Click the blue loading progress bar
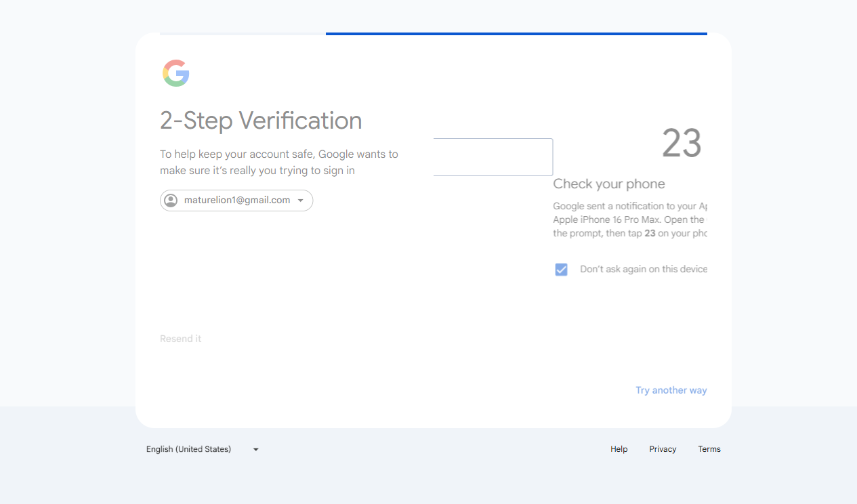Image resolution: width=857 pixels, height=504 pixels. click(516, 34)
